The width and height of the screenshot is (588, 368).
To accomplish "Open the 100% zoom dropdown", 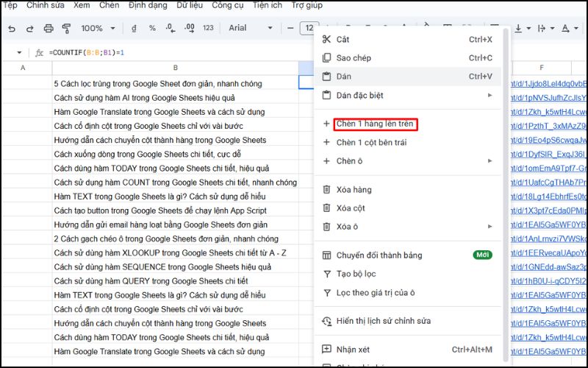I will (x=98, y=29).
